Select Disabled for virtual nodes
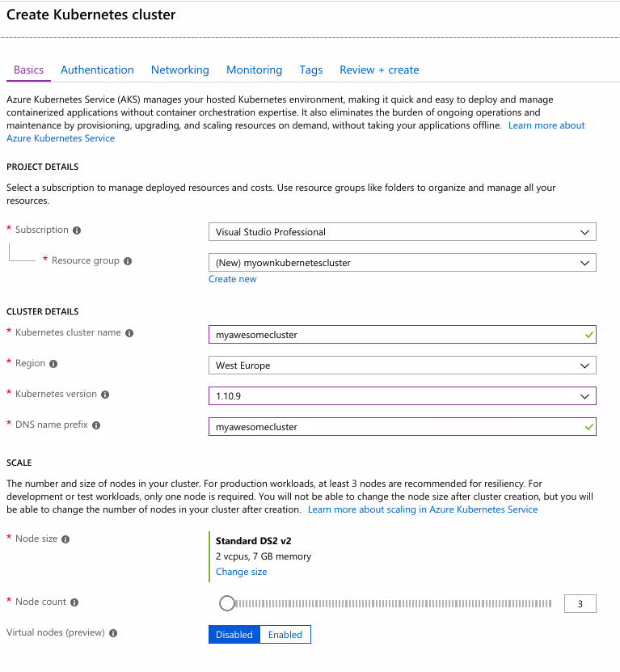620x672 pixels. point(234,635)
